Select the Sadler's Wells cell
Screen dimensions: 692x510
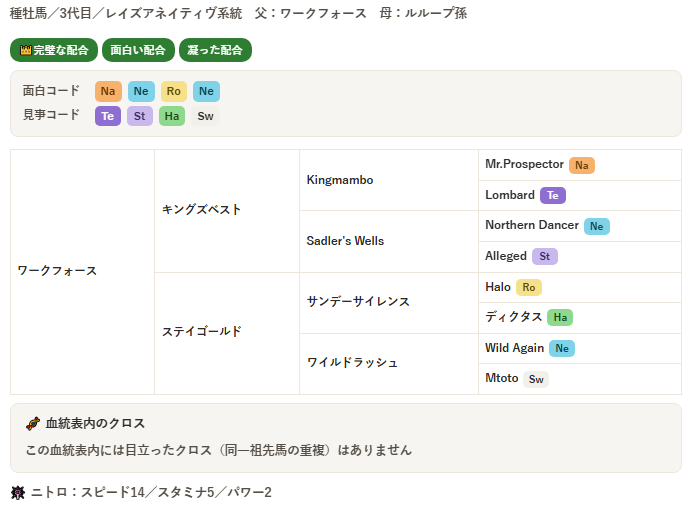[x=389, y=241]
